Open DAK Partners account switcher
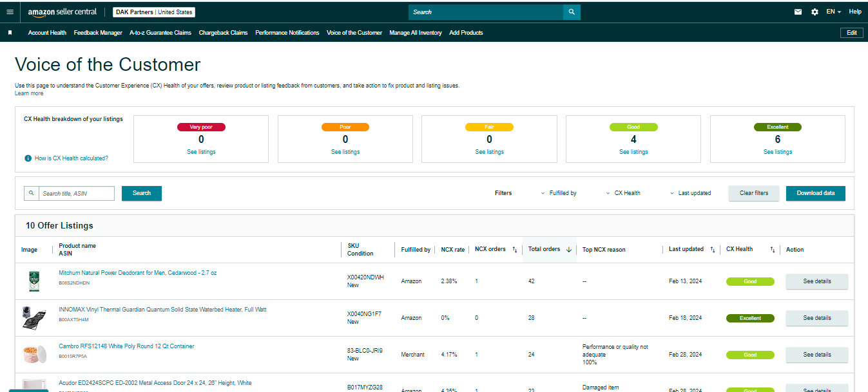Viewport: 868px width, 392px height. click(x=154, y=12)
